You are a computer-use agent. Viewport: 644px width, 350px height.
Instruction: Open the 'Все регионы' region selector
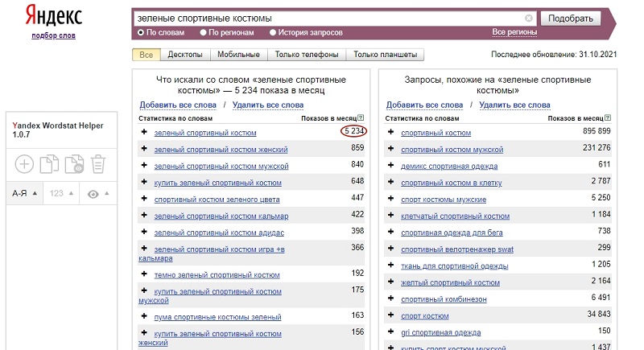pos(514,32)
